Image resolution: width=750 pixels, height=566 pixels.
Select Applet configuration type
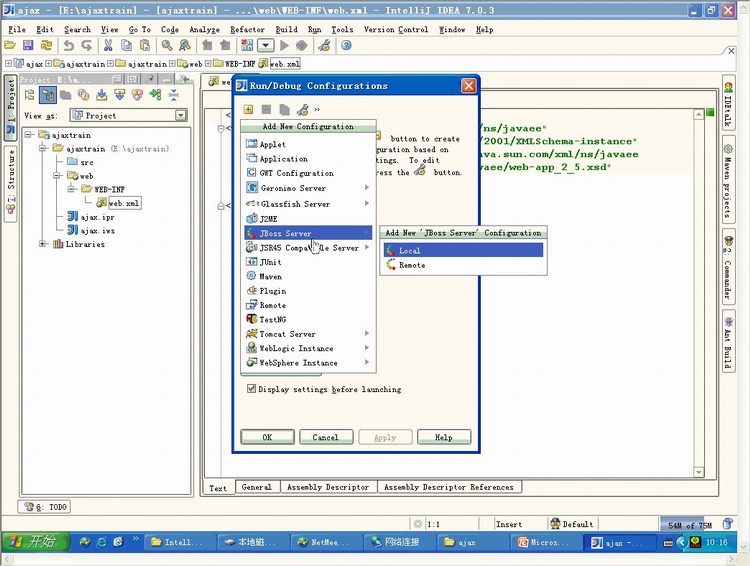[308, 144]
